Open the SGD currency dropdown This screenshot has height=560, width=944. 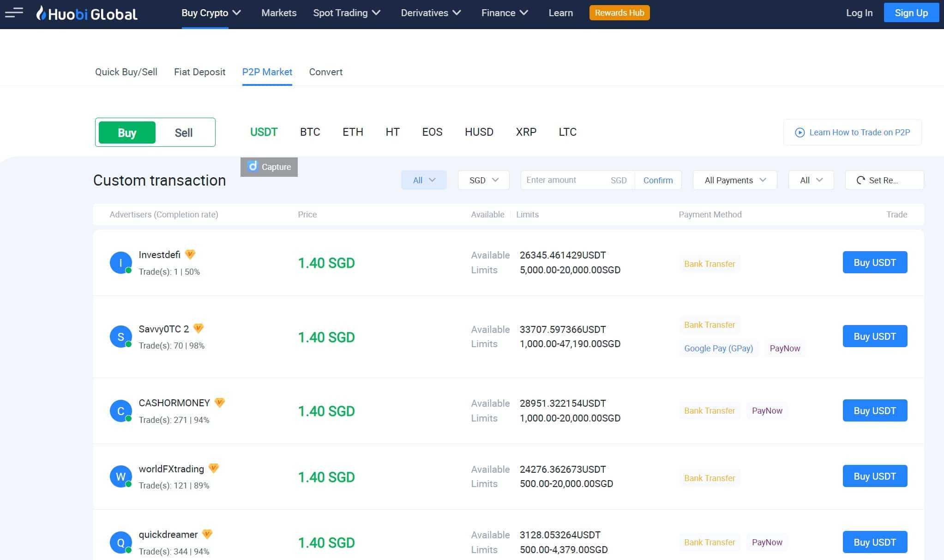coord(483,180)
